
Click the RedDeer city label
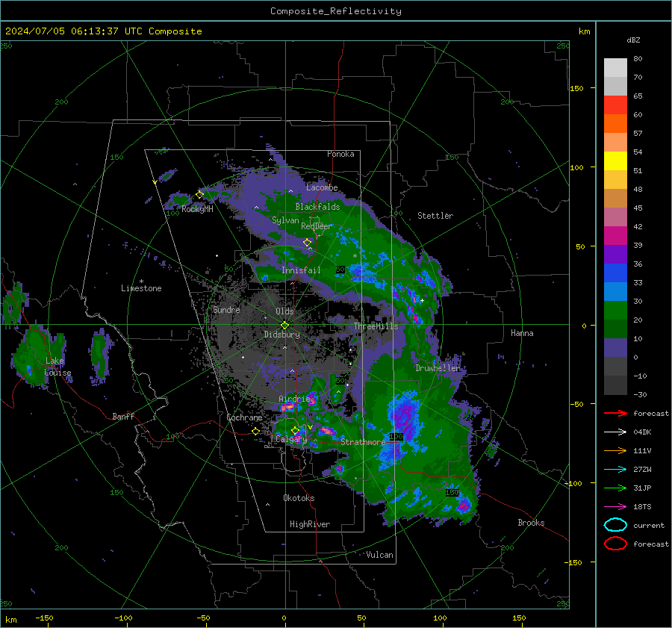click(x=317, y=226)
